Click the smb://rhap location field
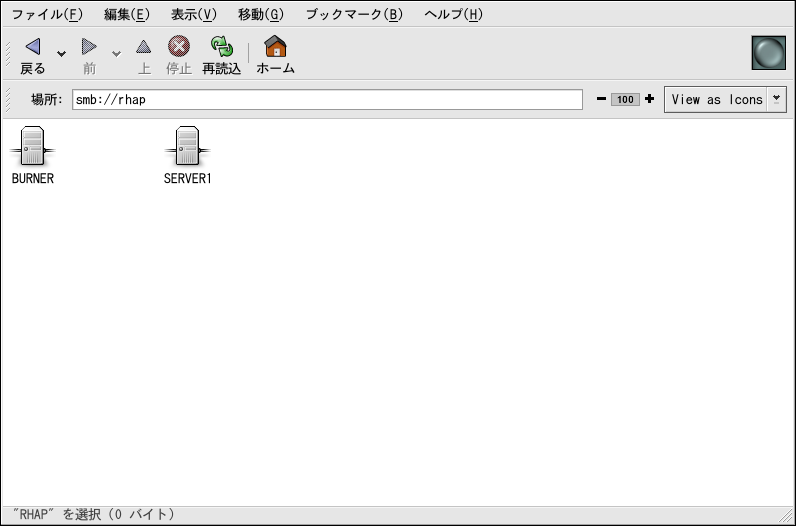The width and height of the screenshot is (796, 526). point(327,100)
